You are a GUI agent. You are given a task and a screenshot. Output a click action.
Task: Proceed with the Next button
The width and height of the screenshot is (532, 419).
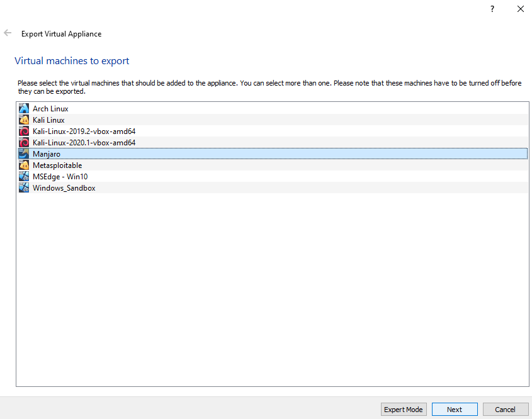click(x=455, y=409)
